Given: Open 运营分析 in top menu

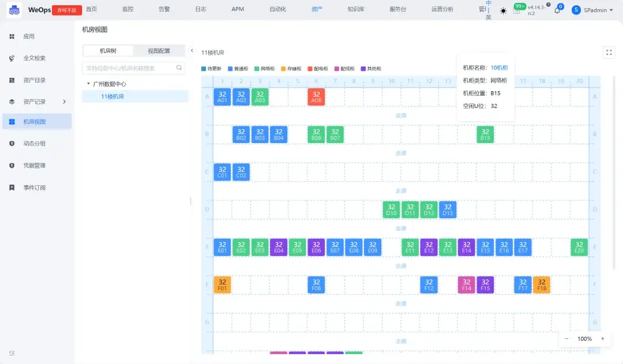Looking at the screenshot, I should [442, 9].
